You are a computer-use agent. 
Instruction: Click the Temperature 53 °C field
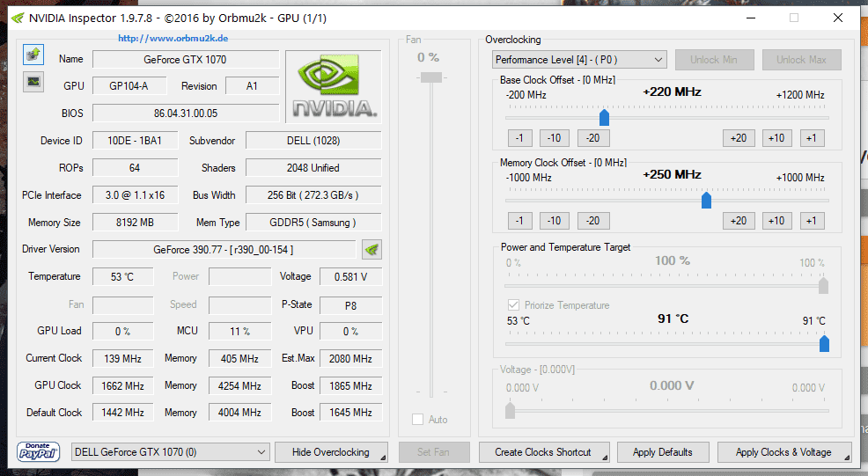coord(122,277)
